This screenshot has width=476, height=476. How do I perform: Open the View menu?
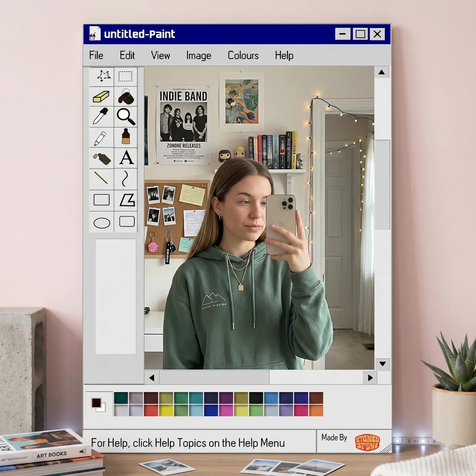pos(160,55)
